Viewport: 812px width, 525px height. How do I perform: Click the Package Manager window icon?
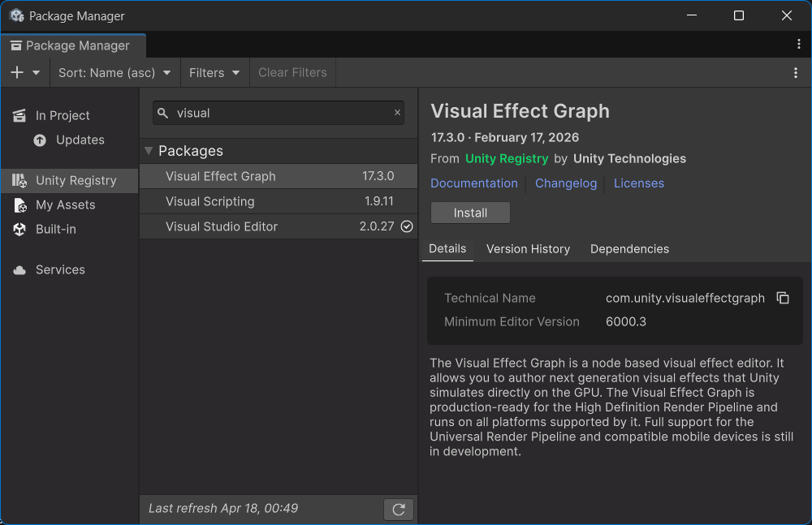click(x=16, y=15)
